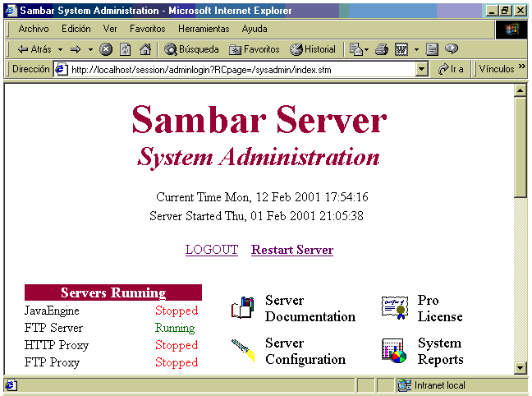
Task: Open the Favoritos menu in the menu bar
Action: coord(147,29)
